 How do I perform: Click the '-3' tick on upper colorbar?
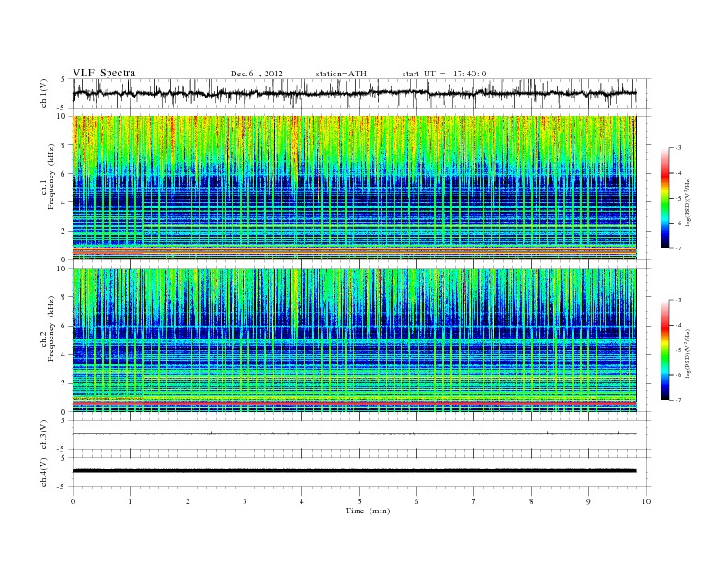pyautogui.click(x=677, y=148)
